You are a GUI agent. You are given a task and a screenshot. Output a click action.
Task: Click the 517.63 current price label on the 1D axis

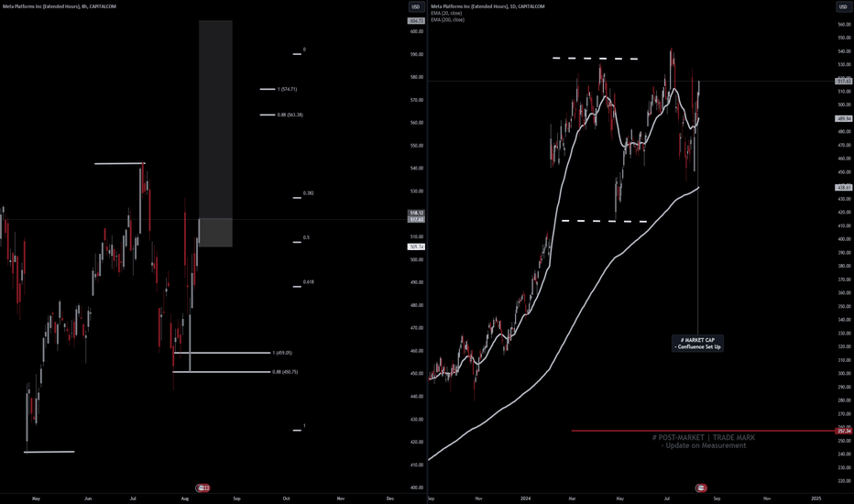844,82
